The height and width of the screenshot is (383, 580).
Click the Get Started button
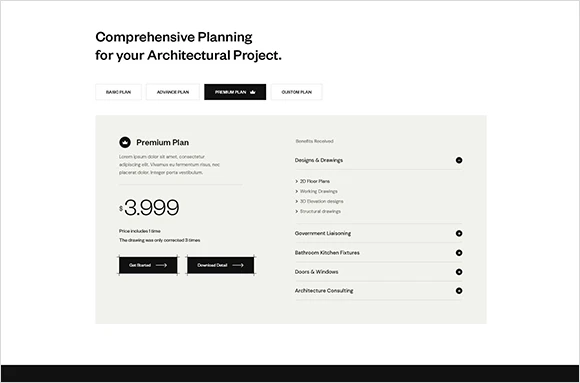click(148, 265)
